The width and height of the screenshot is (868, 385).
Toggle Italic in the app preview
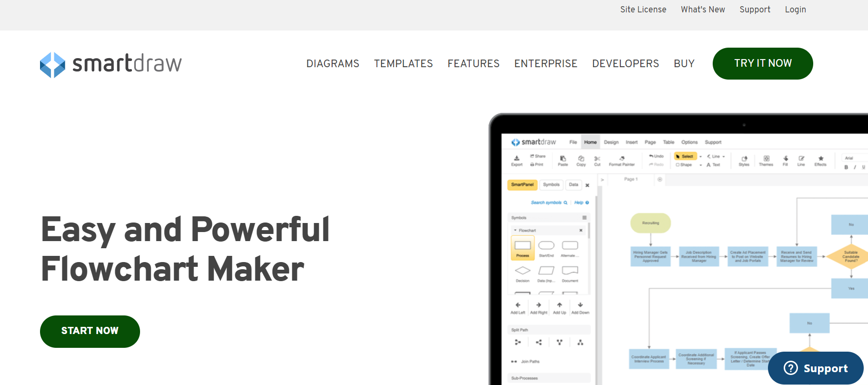click(x=855, y=167)
